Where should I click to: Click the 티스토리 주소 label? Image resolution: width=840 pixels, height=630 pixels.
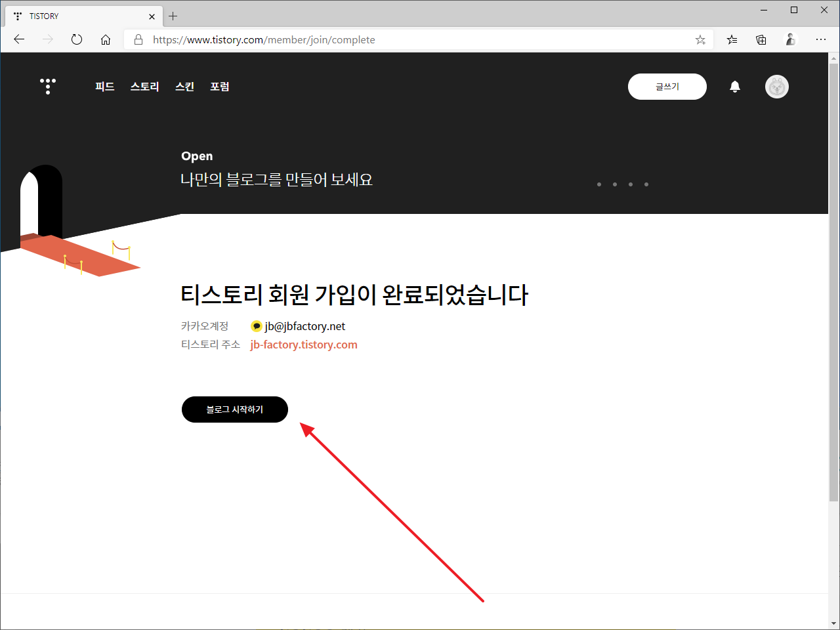(211, 345)
